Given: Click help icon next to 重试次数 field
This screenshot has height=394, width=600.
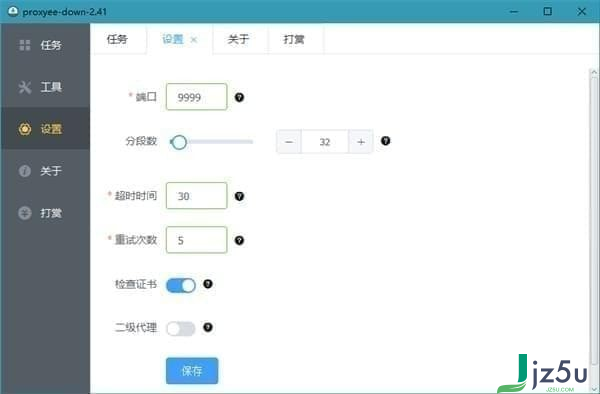Looking at the screenshot, I should coord(240,240).
